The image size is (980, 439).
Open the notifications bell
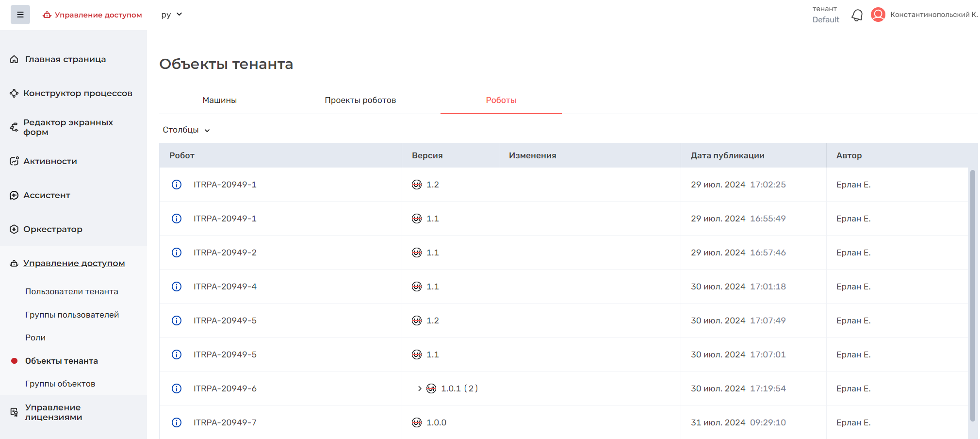point(857,15)
